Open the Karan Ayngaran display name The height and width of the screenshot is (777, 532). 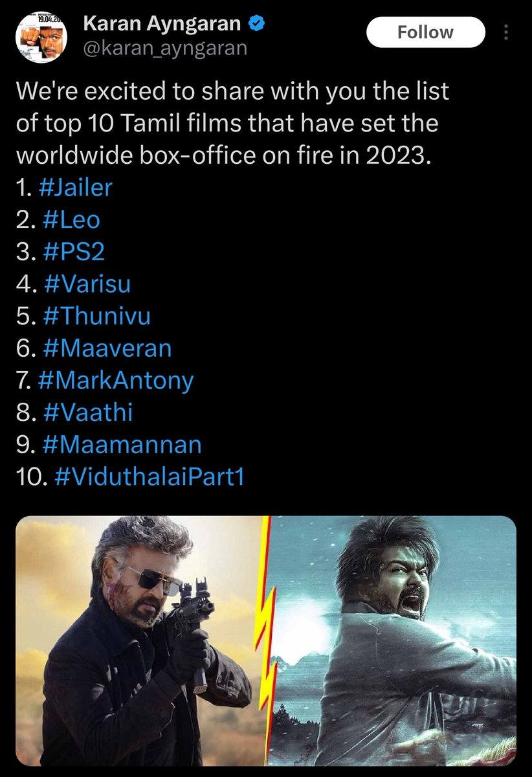(x=162, y=25)
